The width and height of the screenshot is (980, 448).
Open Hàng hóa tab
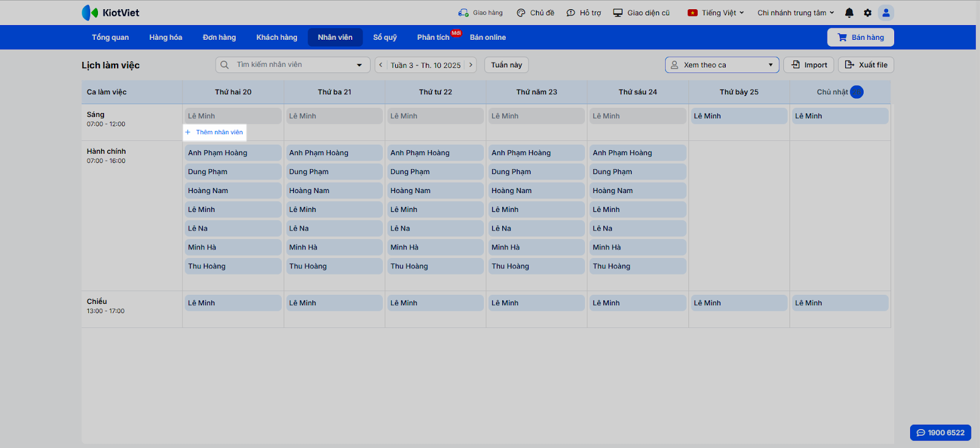[x=166, y=37]
